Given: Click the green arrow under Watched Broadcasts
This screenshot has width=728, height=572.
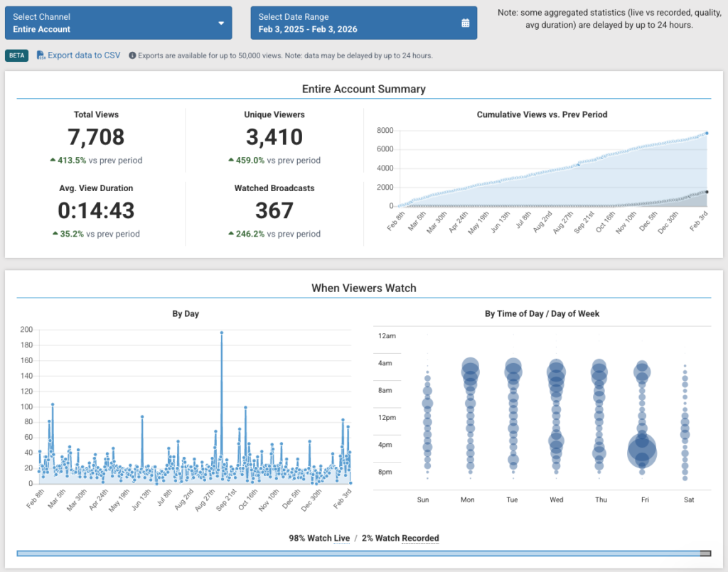Looking at the screenshot, I should (231, 234).
